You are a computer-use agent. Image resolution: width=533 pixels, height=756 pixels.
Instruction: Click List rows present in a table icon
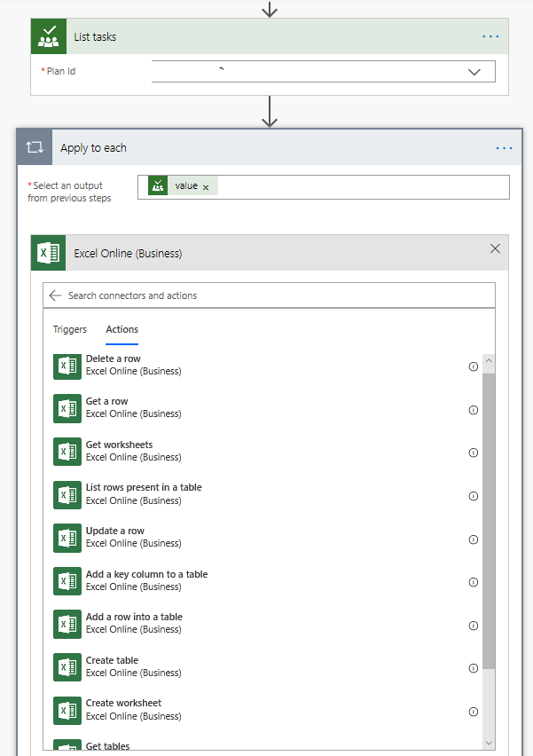[x=67, y=495]
